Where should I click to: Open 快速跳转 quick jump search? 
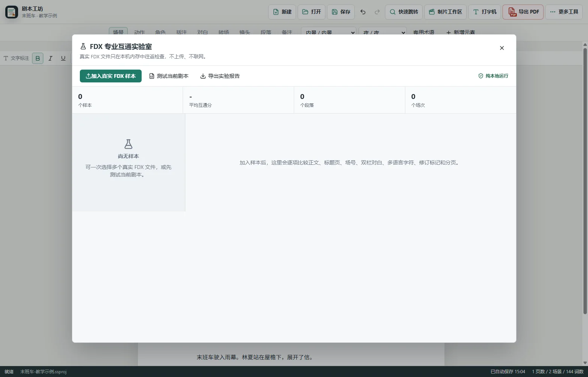pyautogui.click(x=404, y=12)
